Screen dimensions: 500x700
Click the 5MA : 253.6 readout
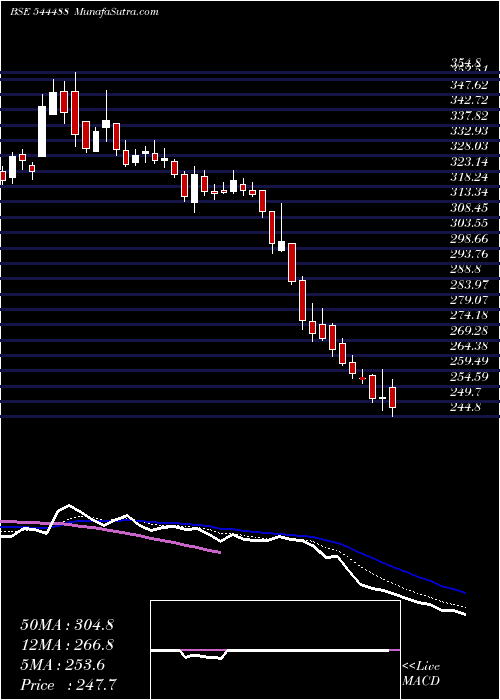click(62, 665)
